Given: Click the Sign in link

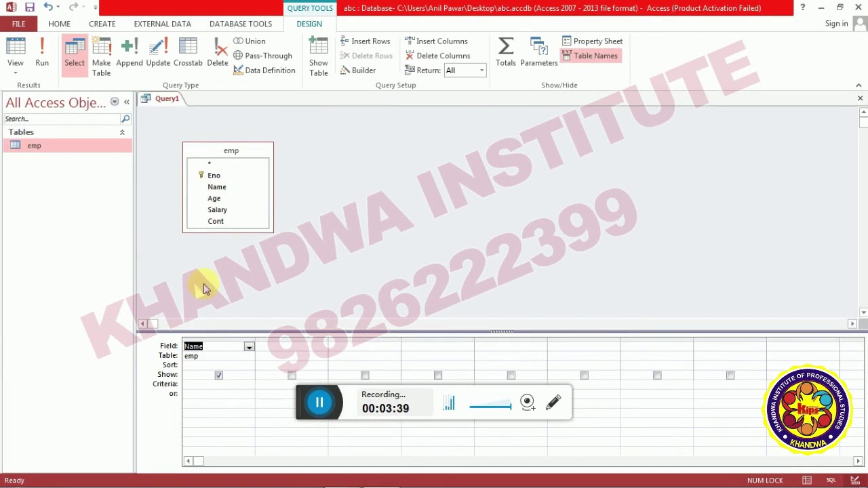Looking at the screenshot, I should (836, 24).
